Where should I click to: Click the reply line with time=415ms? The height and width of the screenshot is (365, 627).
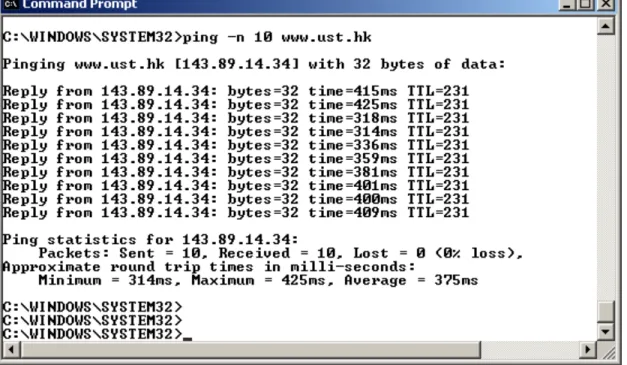coord(236,91)
